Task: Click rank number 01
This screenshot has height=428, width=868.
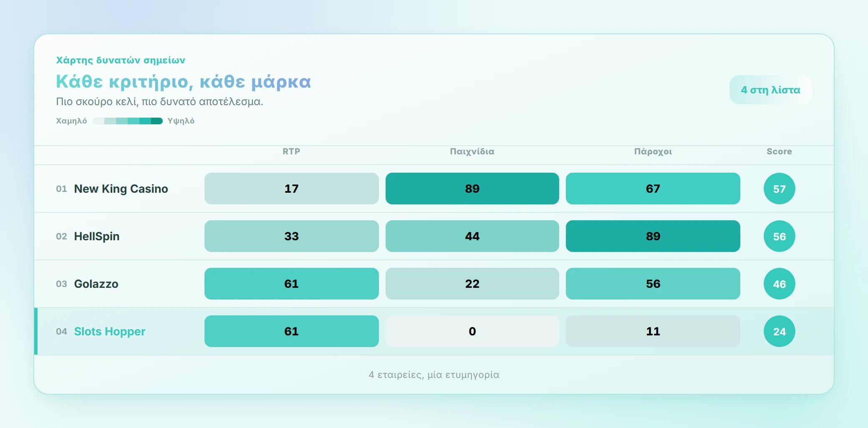Action: (x=61, y=189)
